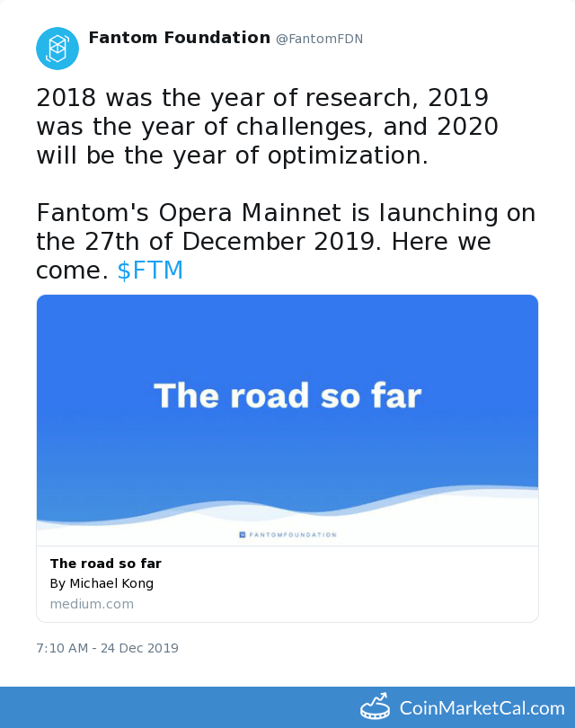Visit the @FantomFDN handle

[x=319, y=39]
